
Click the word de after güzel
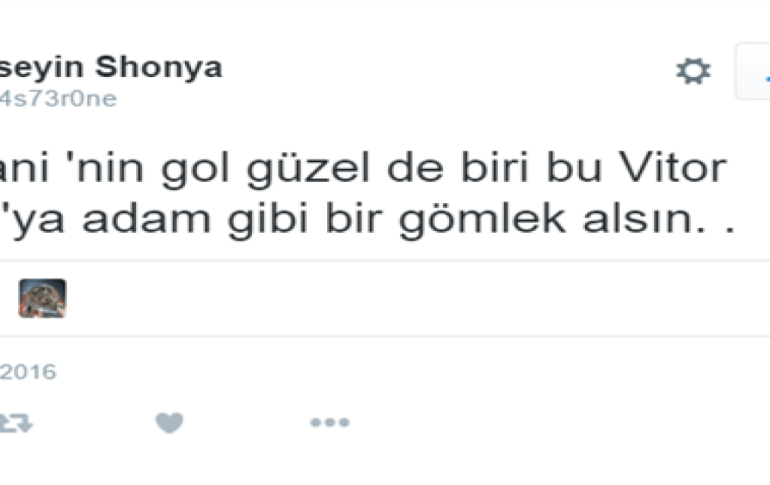[x=415, y=167]
